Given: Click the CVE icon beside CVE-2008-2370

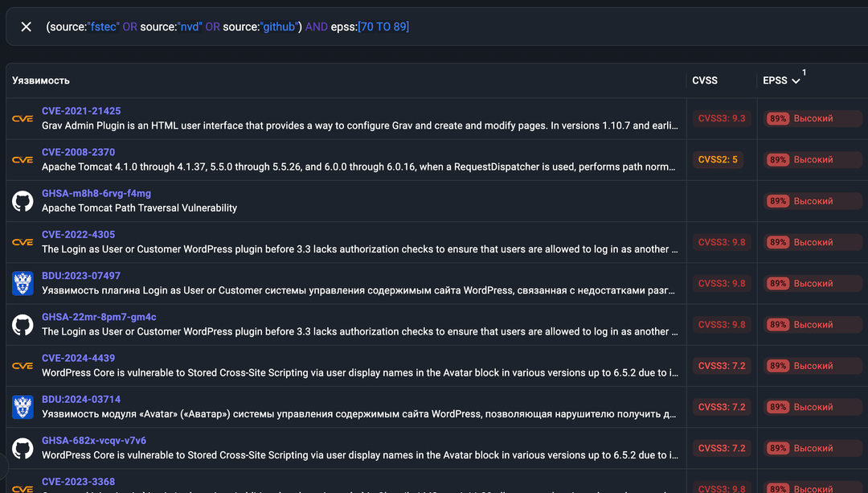Looking at the screenshot, I should pyautogui.click(x=23, y=160).
